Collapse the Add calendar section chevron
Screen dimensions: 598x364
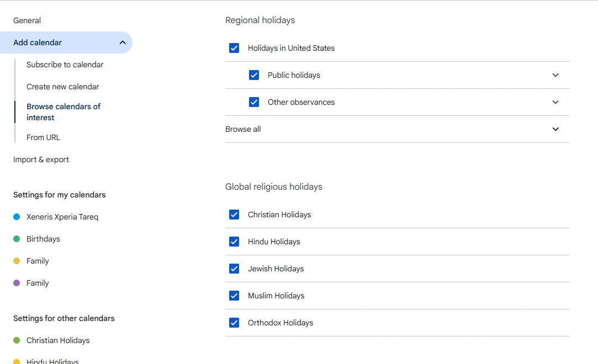(123, 42)
